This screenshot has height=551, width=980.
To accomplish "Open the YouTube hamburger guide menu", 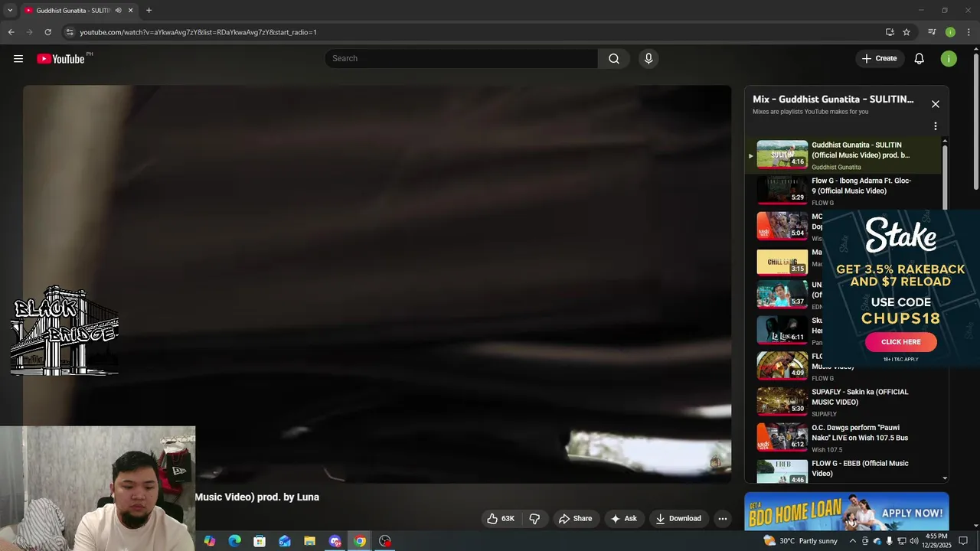I will pos(18,59).
